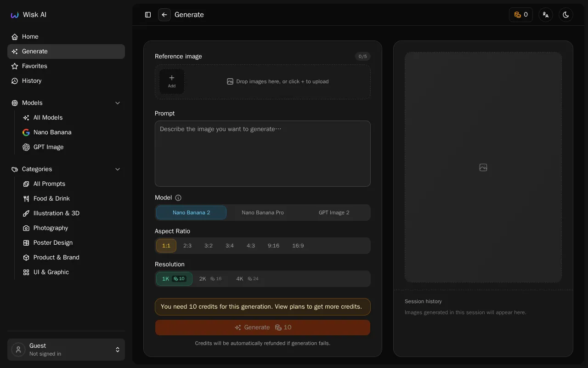Image resolution: width=588 pixels, height=368 pixels.
Task: Open UI & Graphic category
Action: [x=72, y=272]
